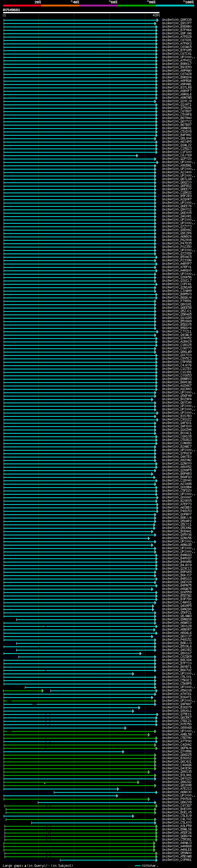197x868 pixels.
Task: Select label UniRef100_Q10HT1
Action: (177, 104)
